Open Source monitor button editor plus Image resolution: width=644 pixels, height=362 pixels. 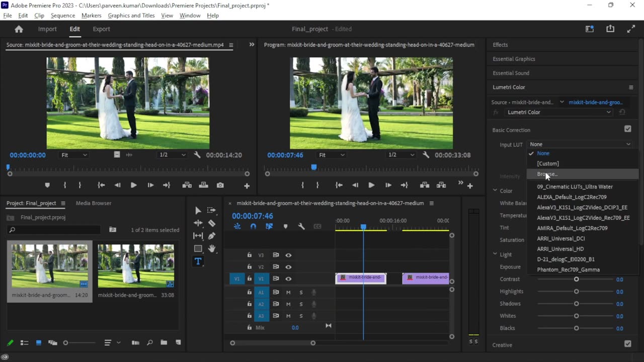247,186
